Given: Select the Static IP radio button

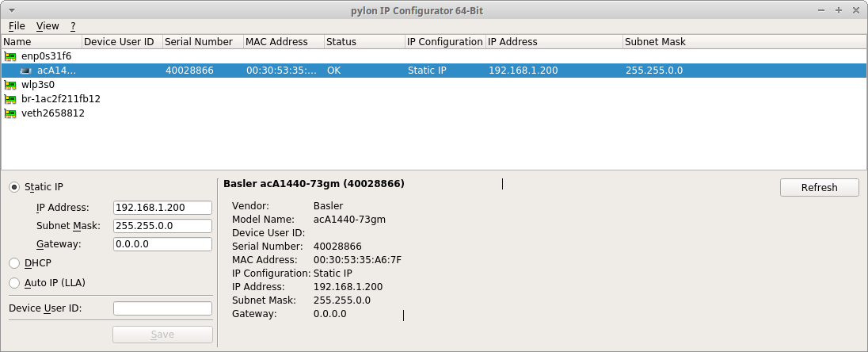Looking at the screenshot, I should (14, 187).
